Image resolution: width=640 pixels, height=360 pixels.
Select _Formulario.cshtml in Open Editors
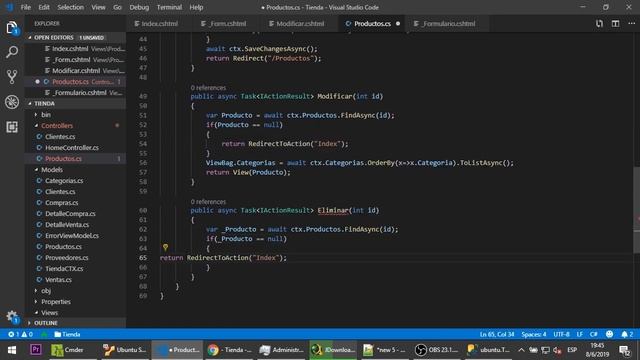pyautogui.click(x=75, y=93)
